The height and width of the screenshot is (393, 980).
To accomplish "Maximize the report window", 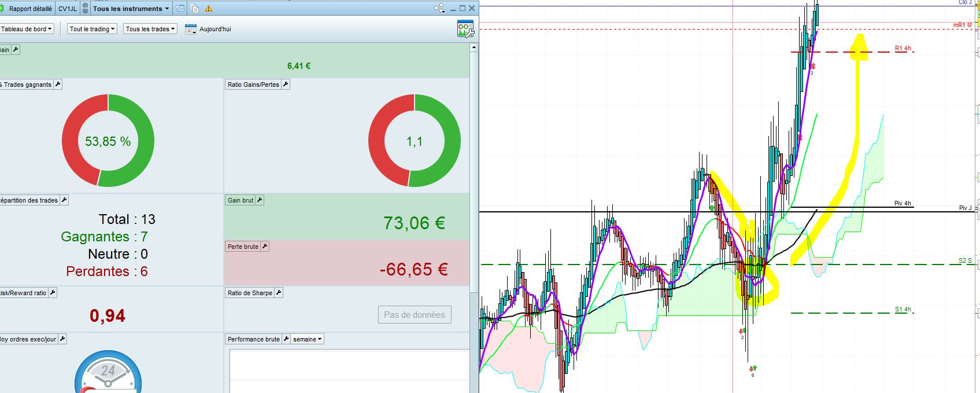I will 463,8.
